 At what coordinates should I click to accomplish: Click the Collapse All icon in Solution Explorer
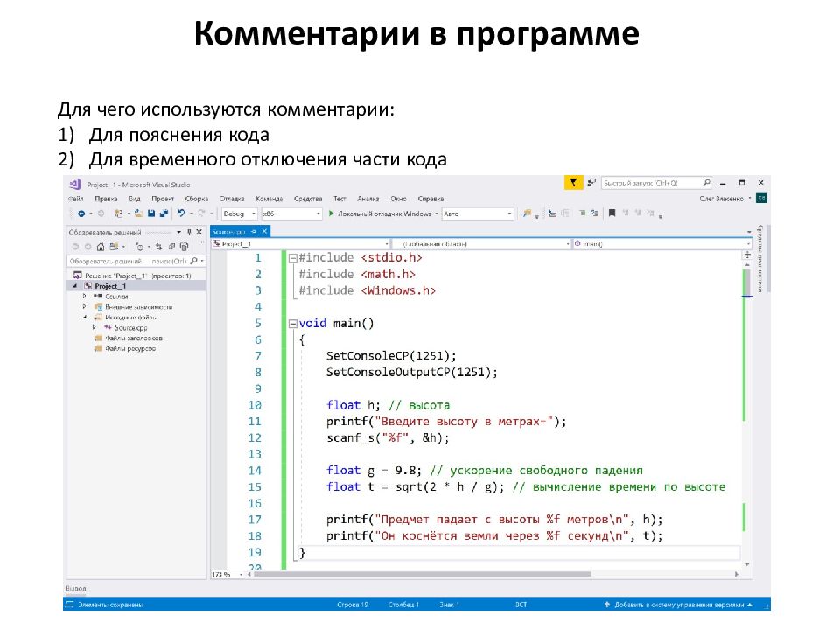pyautogui.click(x=172, y=247)
